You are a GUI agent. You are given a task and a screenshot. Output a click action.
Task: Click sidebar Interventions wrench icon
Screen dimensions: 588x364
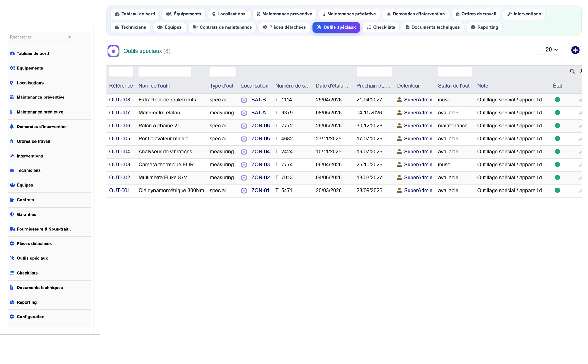tap(12, 156)
